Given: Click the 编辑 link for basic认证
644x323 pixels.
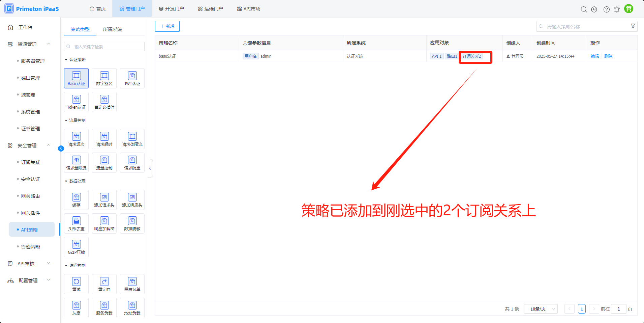Looking at the screenshot, I should [x=594, y=56].
